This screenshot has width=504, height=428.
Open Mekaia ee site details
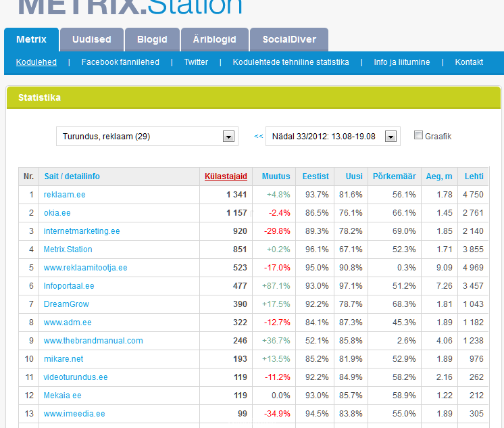click(62, 396)
